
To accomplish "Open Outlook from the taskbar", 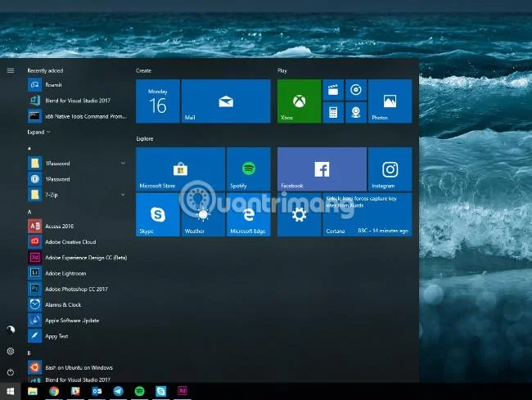I will point(97,392).
